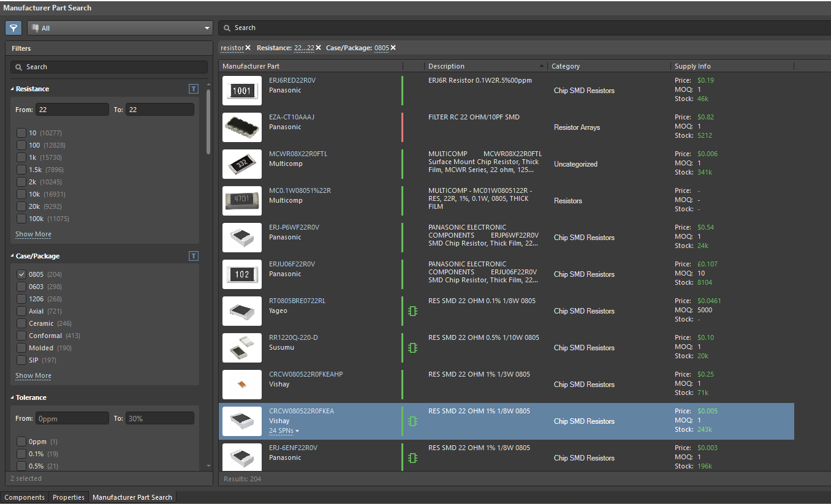
Task: Select the ERJ6RED22R0V part thumbnail
Action: (242, 91)
